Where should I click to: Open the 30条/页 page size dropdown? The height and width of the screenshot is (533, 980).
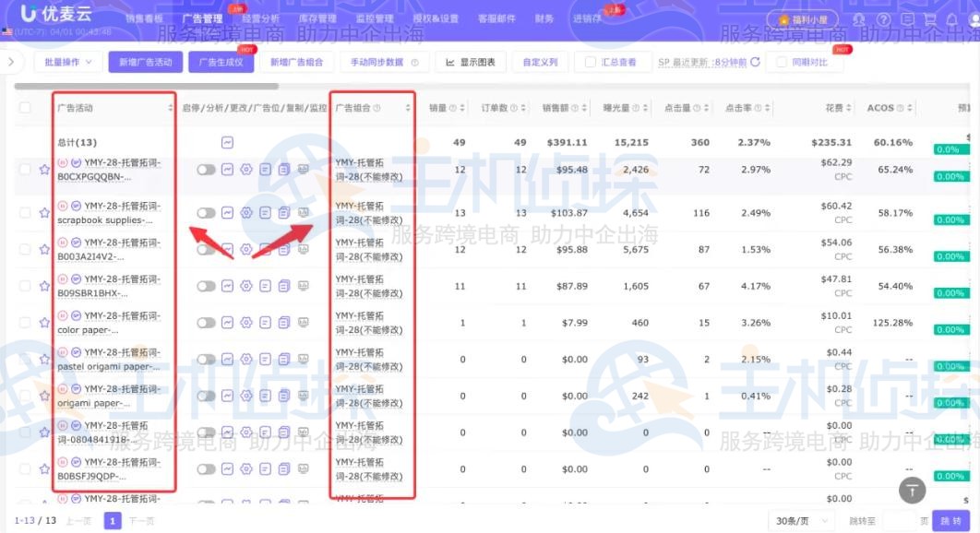(x=799, y=521)
